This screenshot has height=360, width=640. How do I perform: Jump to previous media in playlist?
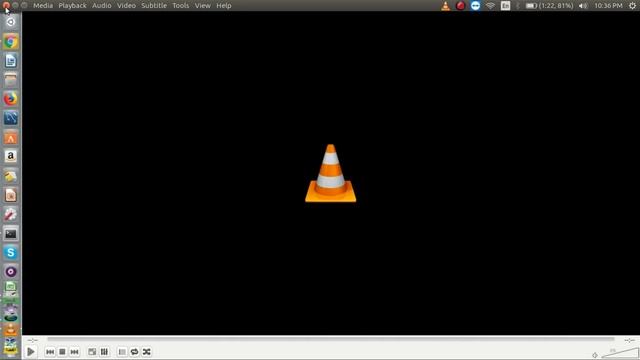[50, 352]
